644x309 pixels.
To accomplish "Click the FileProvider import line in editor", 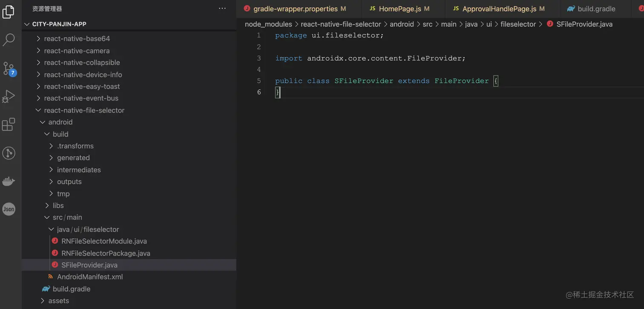I will coord(370,58).
